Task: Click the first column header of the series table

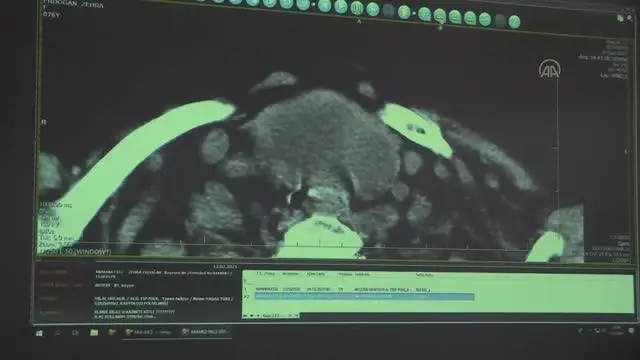Action: [x=266, y=274]
